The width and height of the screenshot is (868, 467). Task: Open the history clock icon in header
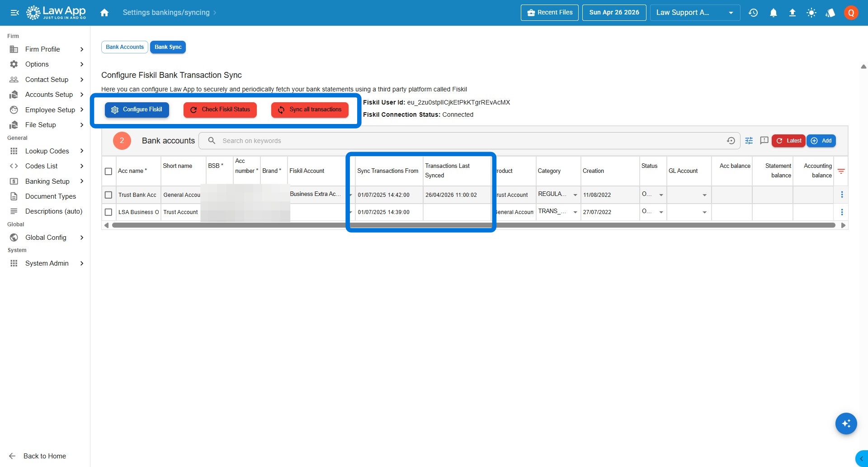(753, 13)
